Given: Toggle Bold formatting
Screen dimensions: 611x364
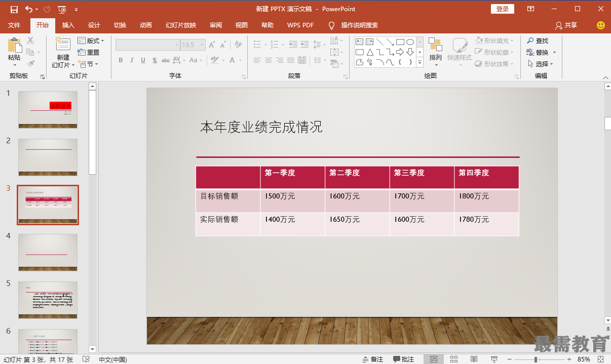Looking at the screenshot, I should 121,60.
